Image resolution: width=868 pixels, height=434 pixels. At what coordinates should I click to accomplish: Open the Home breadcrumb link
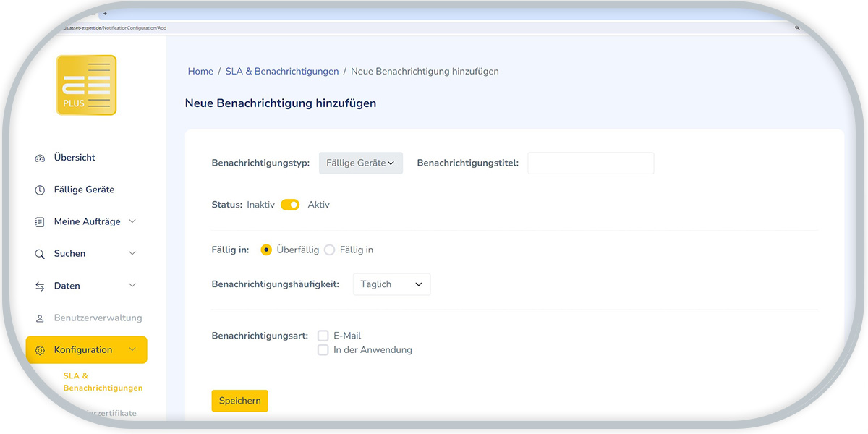point(200,71)
